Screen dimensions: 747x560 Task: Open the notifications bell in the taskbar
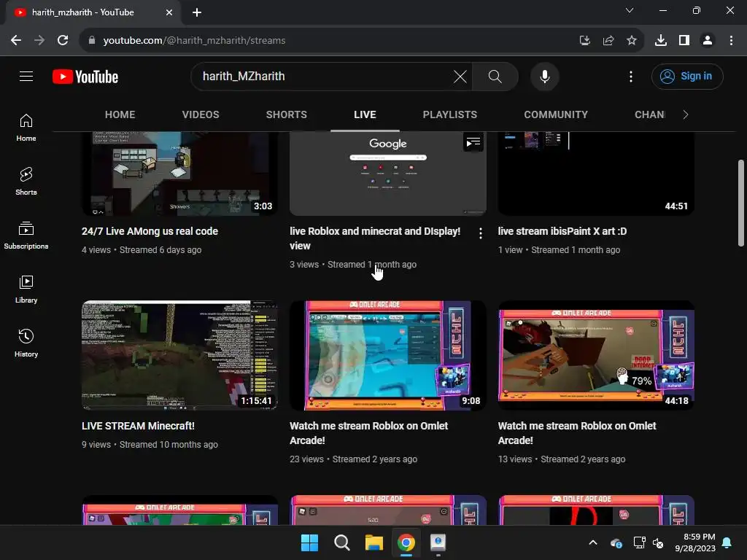pyautogui.click(x=727, y=542)
